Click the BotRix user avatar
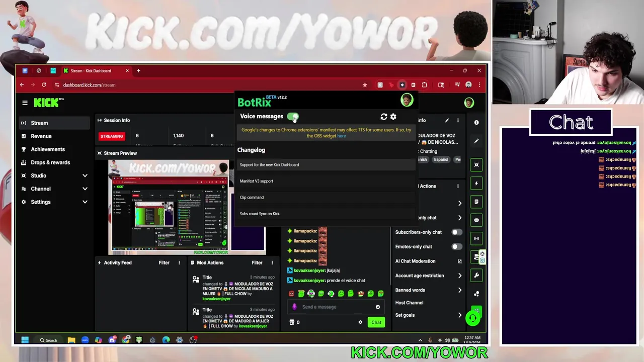 (x=407, y=100)
